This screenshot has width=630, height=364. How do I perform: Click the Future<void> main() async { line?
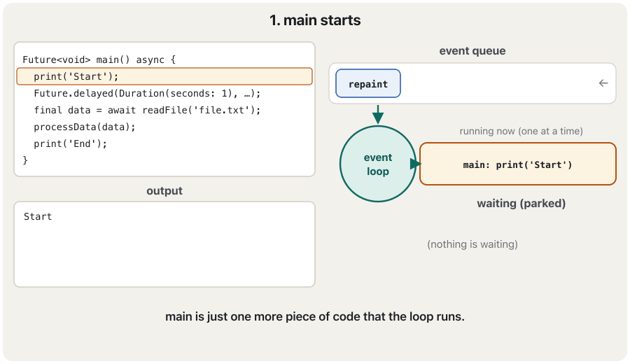pos(99,60)
